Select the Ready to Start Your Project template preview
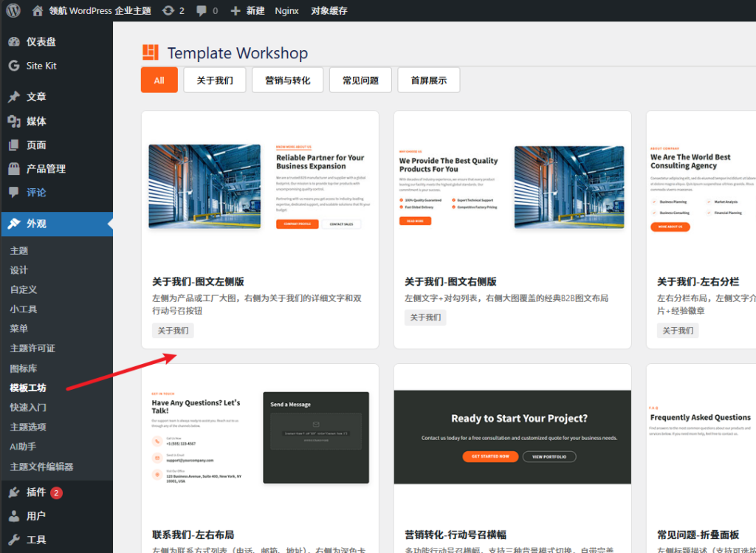Screen dimensions: 756x553 [x=512, y=436]
